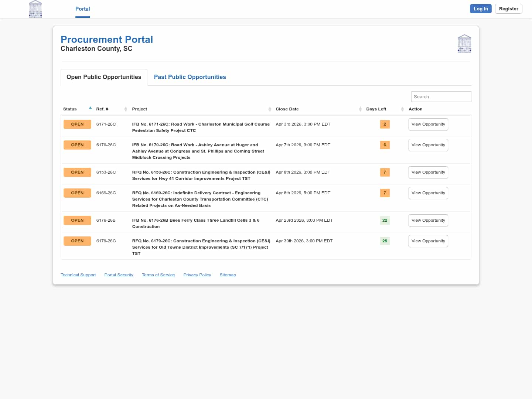Sort table by Status column arrow
Screen dimensions: 532x399
[90, 108]
